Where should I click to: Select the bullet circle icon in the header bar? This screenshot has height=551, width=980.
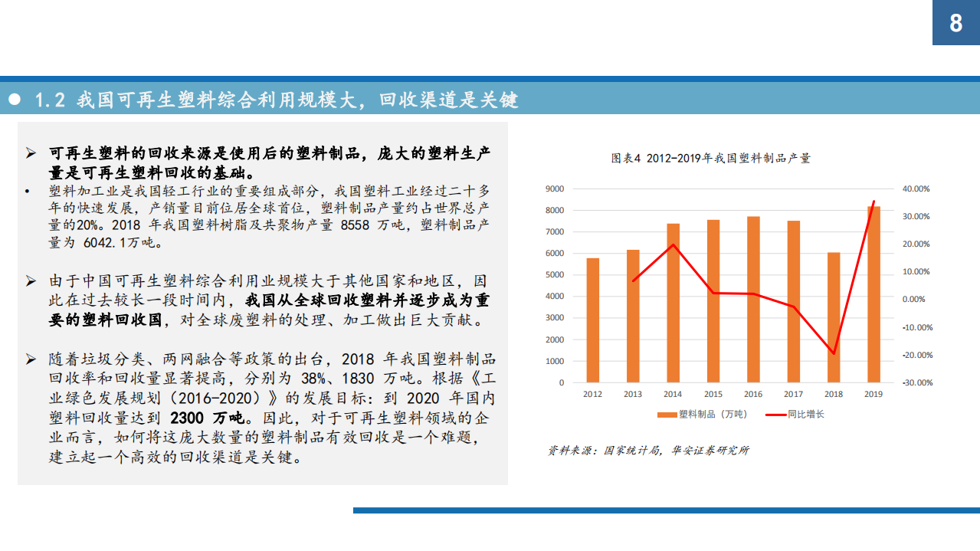coord(15,100)
